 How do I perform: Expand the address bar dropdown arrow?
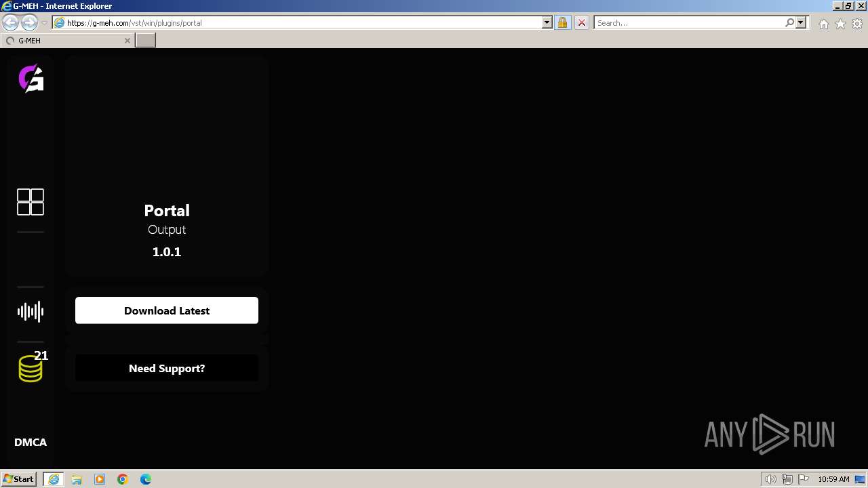coord(547,22)
